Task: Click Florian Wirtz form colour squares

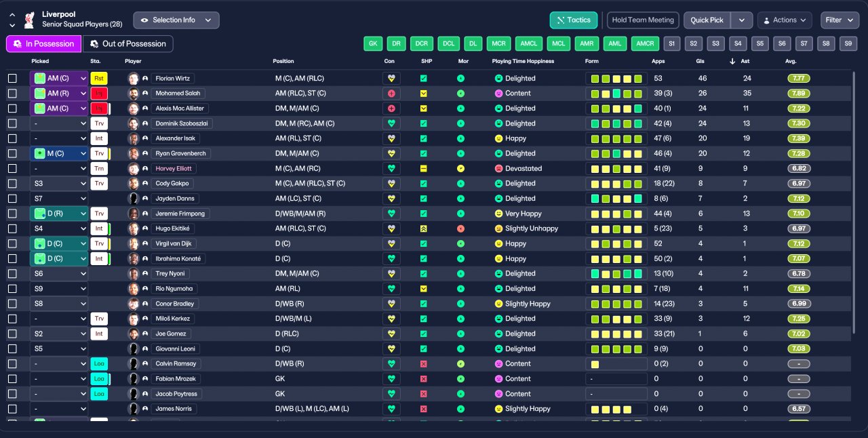Action: [x=616, y=79]
